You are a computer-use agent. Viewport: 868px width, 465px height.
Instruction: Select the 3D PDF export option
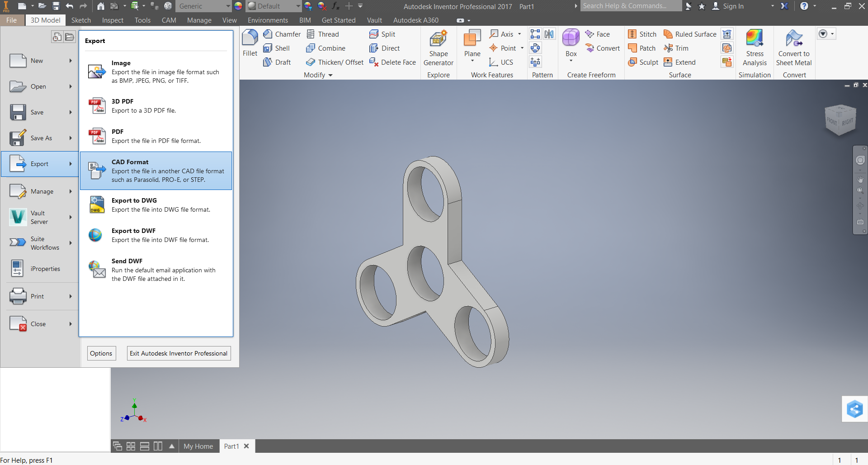click(156, 106)
